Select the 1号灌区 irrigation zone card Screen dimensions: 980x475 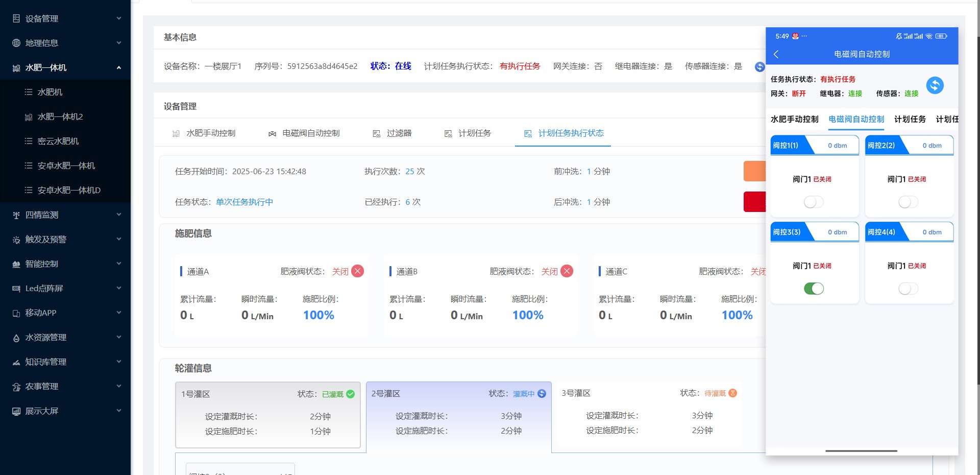click(x=267, y=415)
